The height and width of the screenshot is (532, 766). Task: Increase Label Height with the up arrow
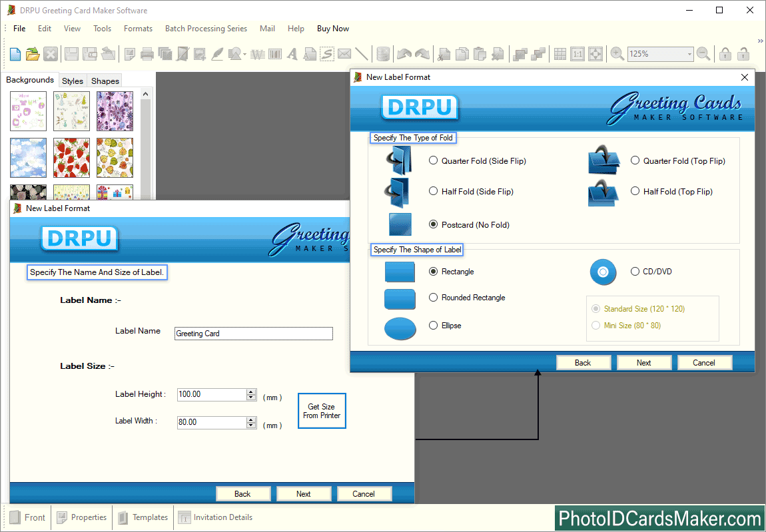pyautogui.click(x=251, y=392)
